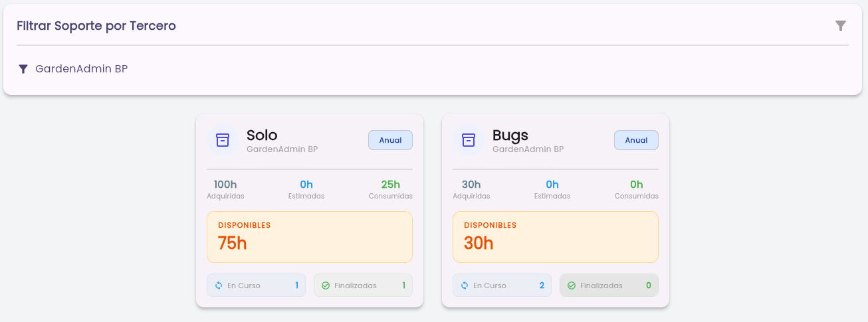This screenshot has height=322, width=868.
Task: Show Finalizadas tickets for Solo
Action: click(x=363, y=285)
